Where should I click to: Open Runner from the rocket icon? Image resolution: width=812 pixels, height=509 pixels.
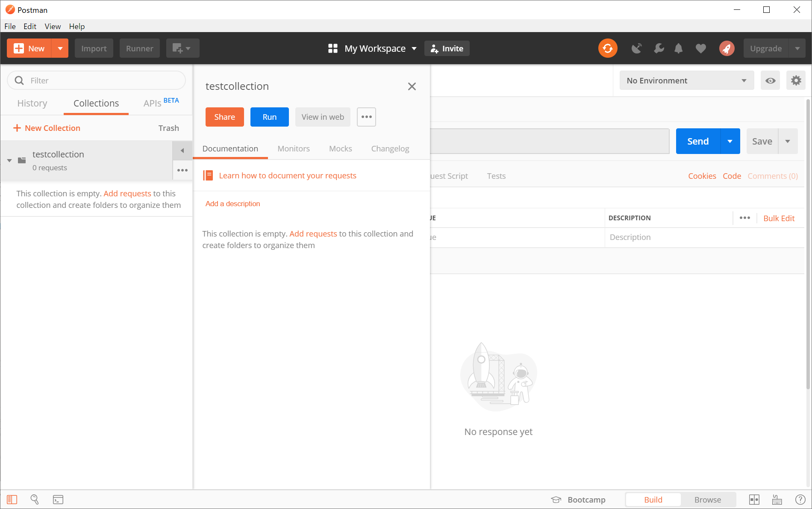(727, 48)
